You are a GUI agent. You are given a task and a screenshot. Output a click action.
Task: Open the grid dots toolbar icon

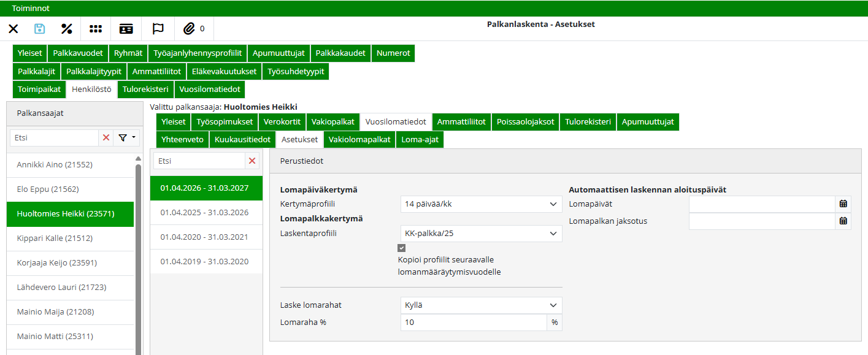[x=96, y=28]
